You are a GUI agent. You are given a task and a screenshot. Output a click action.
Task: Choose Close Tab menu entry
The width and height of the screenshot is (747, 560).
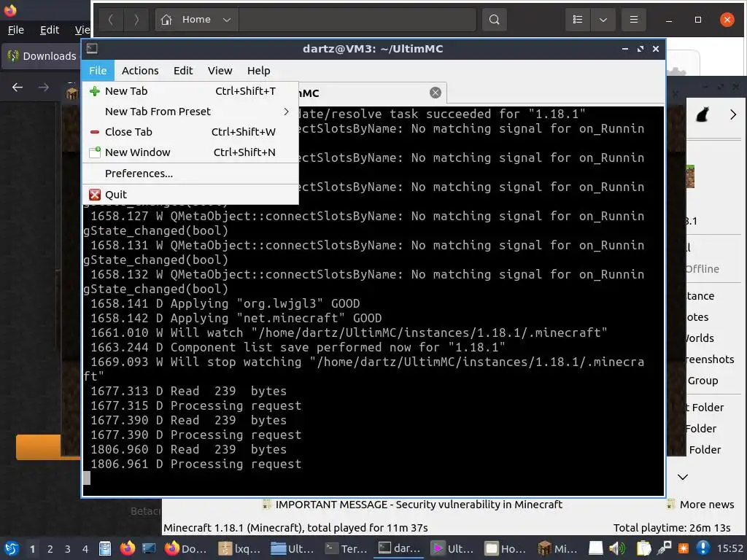[190, 132]
